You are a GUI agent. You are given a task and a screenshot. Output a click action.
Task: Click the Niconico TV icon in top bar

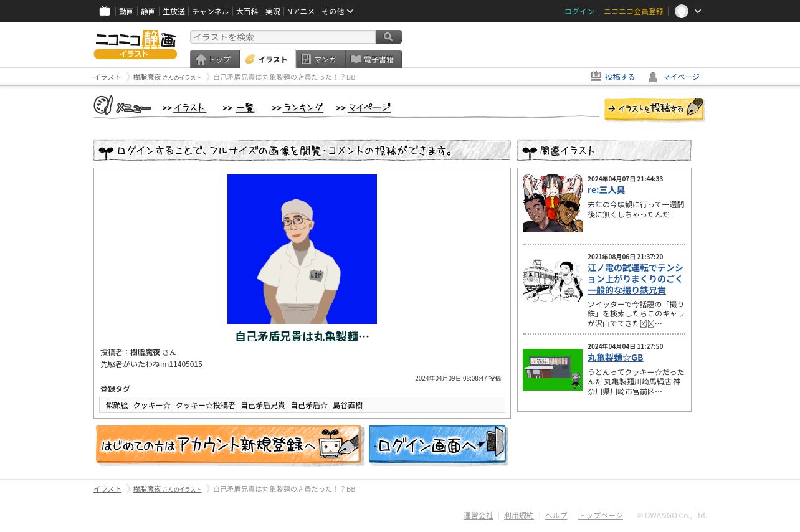click(105, 11)
